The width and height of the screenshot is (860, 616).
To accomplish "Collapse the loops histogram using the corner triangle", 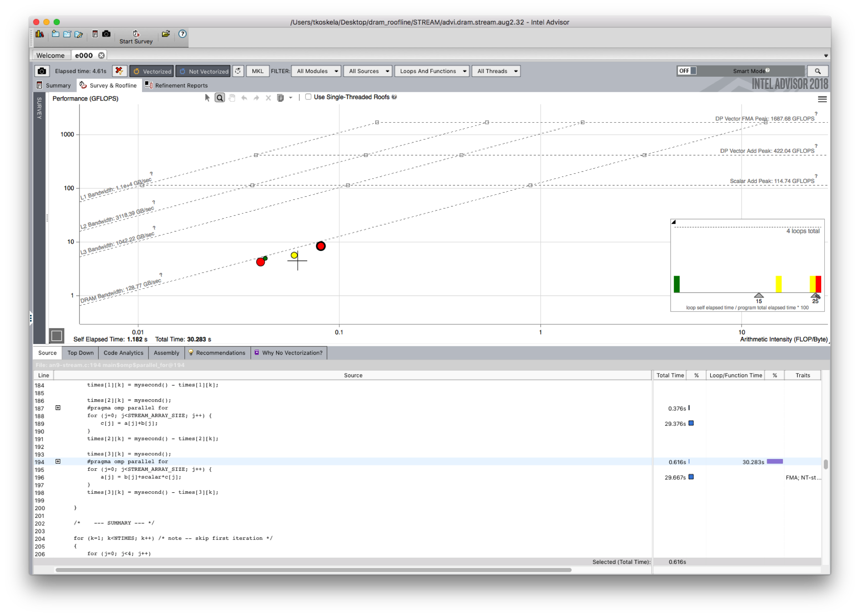I will (x=674, y=222).
